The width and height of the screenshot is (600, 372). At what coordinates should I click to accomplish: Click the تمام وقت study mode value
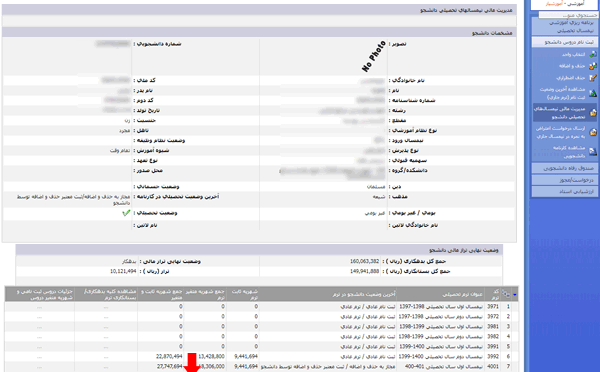(x=120, y=150)
